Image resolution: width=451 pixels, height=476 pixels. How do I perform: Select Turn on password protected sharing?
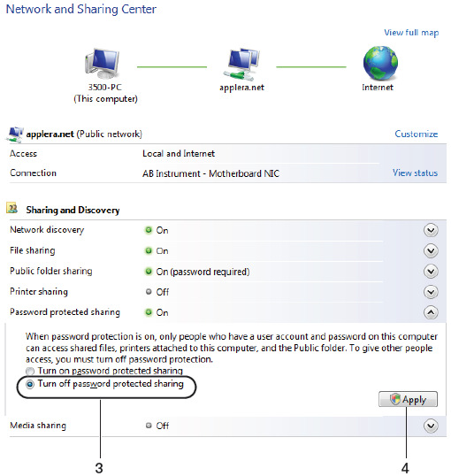pyautogui.click(x=30, y=371)
